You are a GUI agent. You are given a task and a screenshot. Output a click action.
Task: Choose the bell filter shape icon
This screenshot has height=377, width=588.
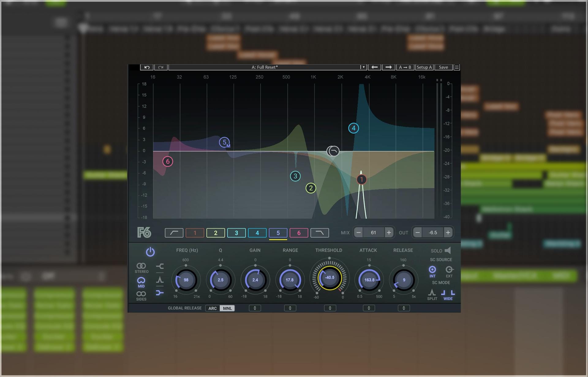pos(160,280)
